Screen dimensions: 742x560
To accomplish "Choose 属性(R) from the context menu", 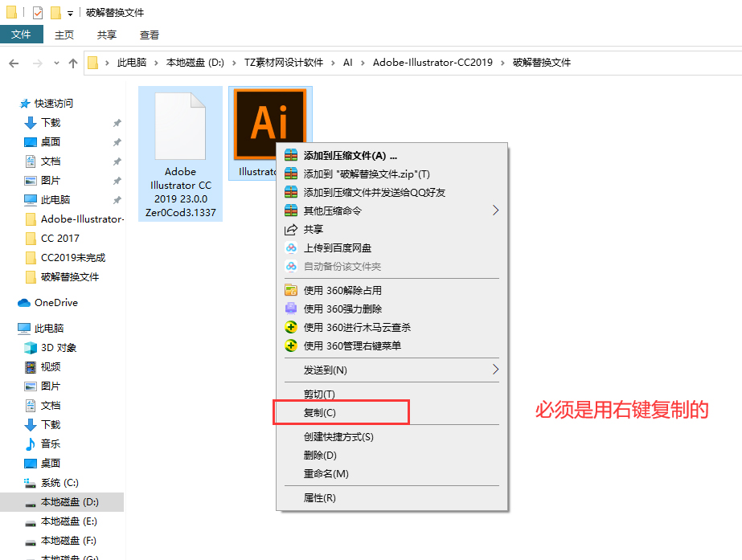I will coord(391,497).
